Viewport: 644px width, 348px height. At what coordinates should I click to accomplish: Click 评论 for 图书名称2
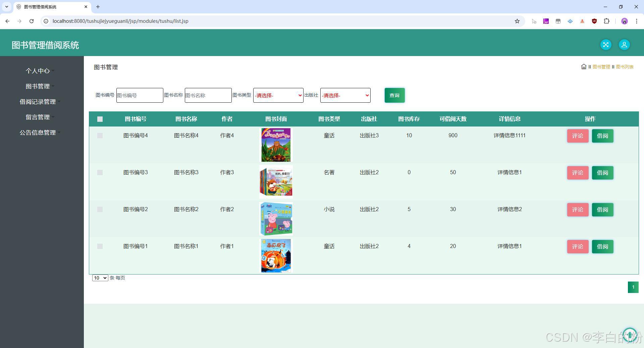[578, 210]
